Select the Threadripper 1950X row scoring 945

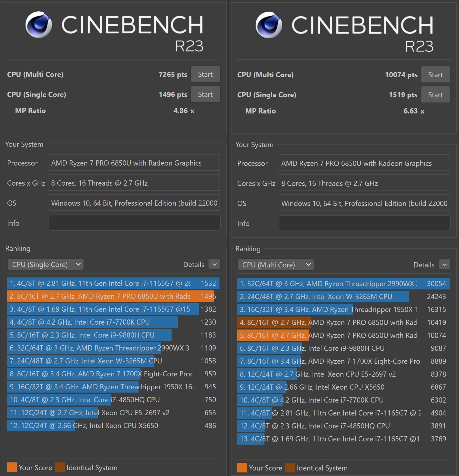(x=113, y=387)
